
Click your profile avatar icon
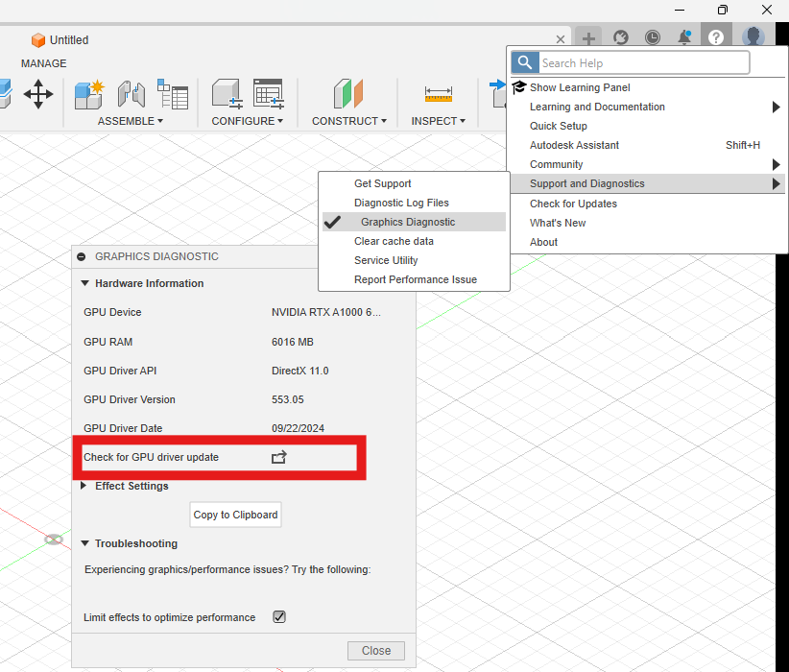[753, 36]
